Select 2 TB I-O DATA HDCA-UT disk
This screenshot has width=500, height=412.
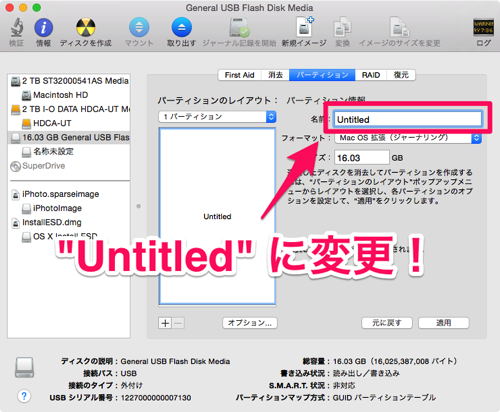tap(69, 109)
